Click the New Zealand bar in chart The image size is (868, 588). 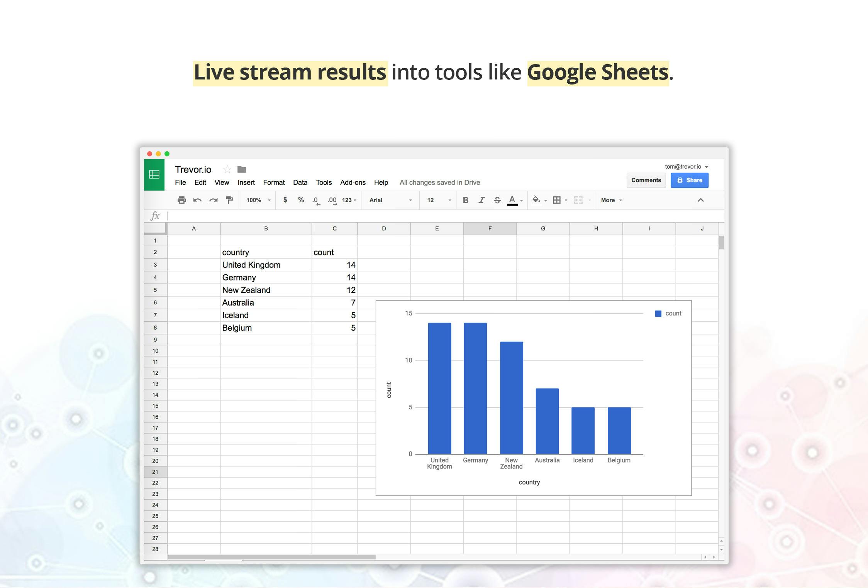pyautogui.click(x=511, y=398)
